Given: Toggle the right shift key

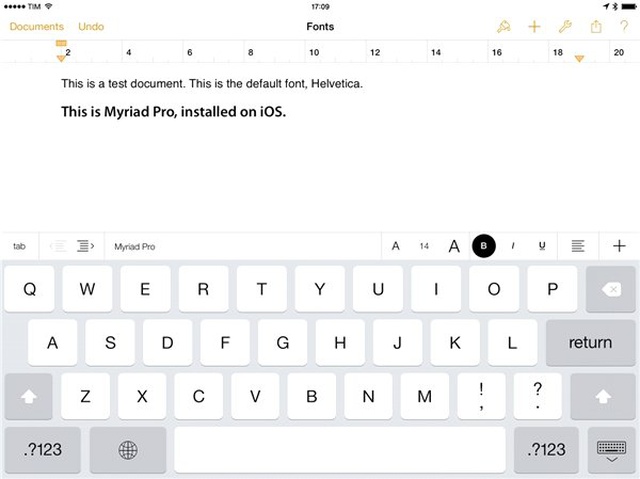Looking at the screenshot, I should tap(603, 396).
